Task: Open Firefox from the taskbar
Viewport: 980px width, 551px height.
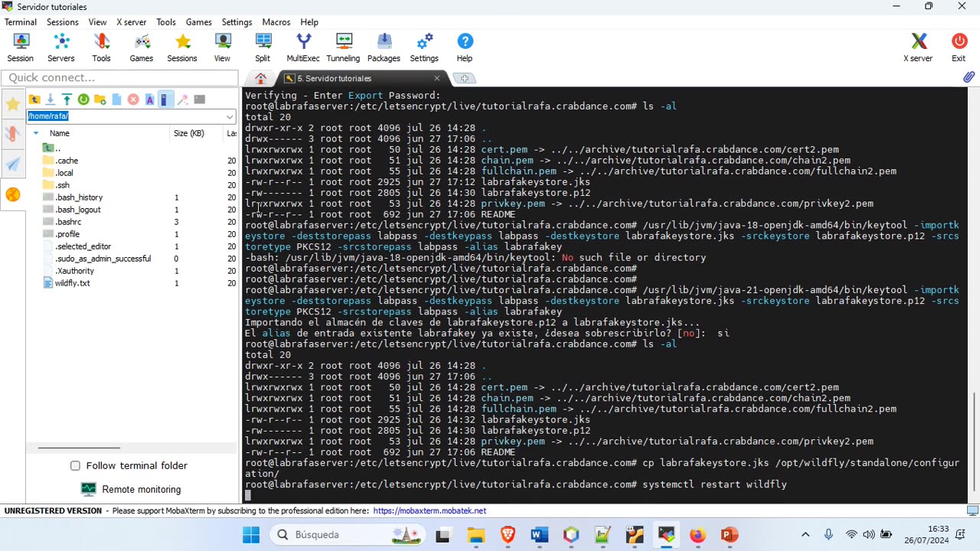Action: (x=697, y=535)
